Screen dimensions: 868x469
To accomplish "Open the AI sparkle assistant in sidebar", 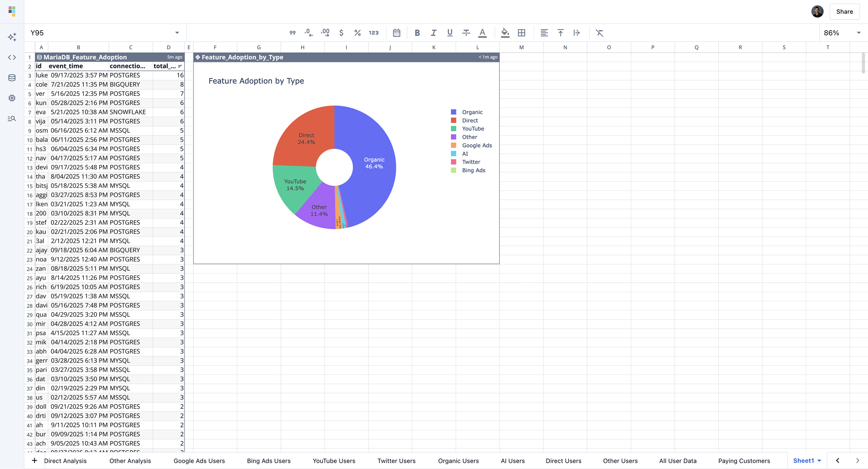I will coord(12,37).
